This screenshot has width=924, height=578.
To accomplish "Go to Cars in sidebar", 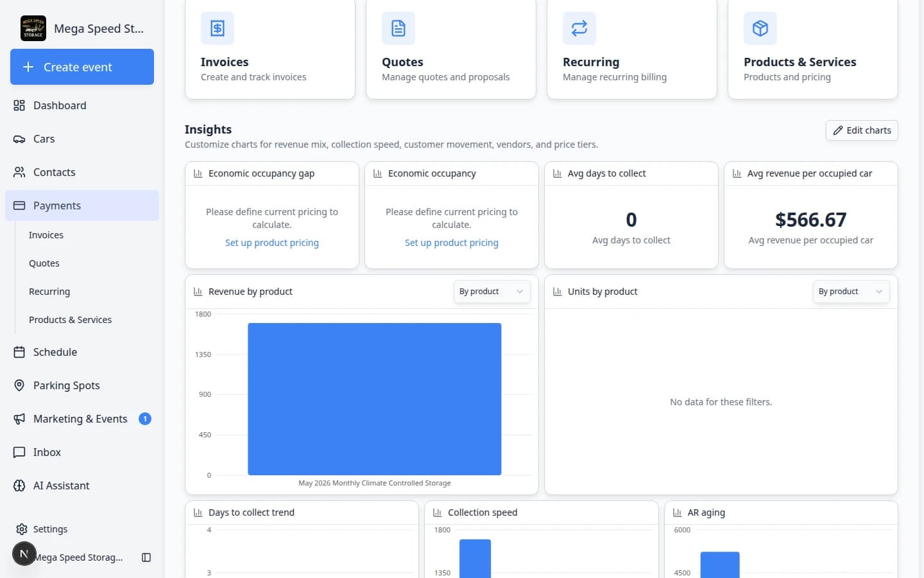I will point(82,139).
